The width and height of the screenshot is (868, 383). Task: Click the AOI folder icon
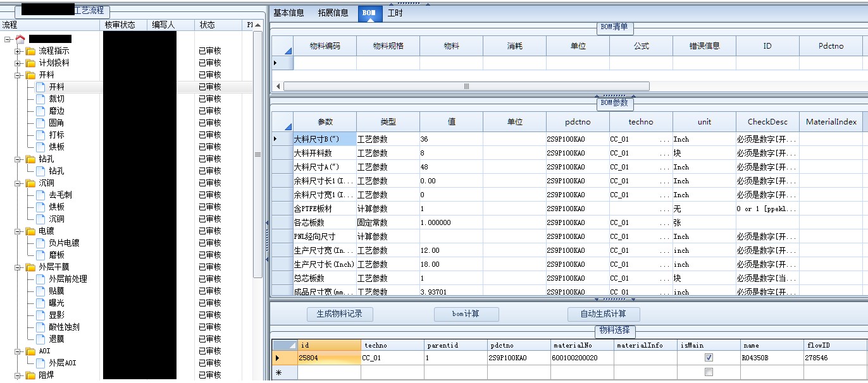click(30, 351)
